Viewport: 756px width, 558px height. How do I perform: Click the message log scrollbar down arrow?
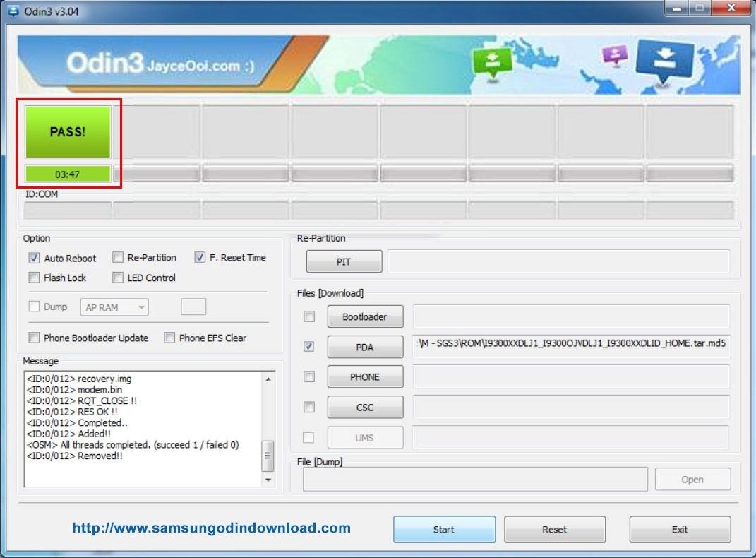pyautogui.click(x=268, y=480)
